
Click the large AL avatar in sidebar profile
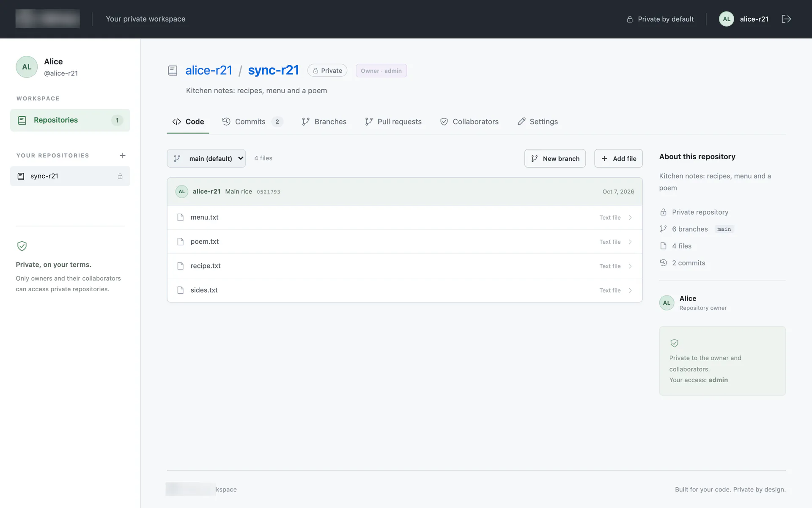[x=27, y=67]
